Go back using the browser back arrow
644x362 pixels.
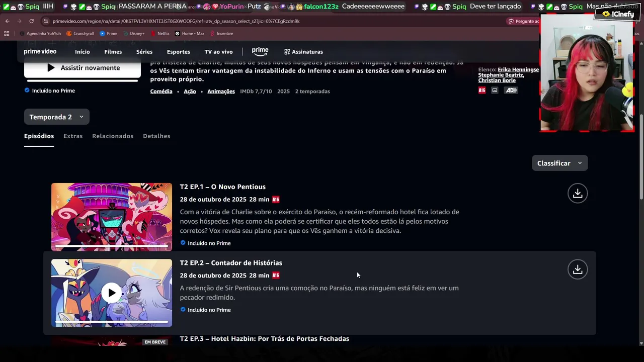coord(7,21)
